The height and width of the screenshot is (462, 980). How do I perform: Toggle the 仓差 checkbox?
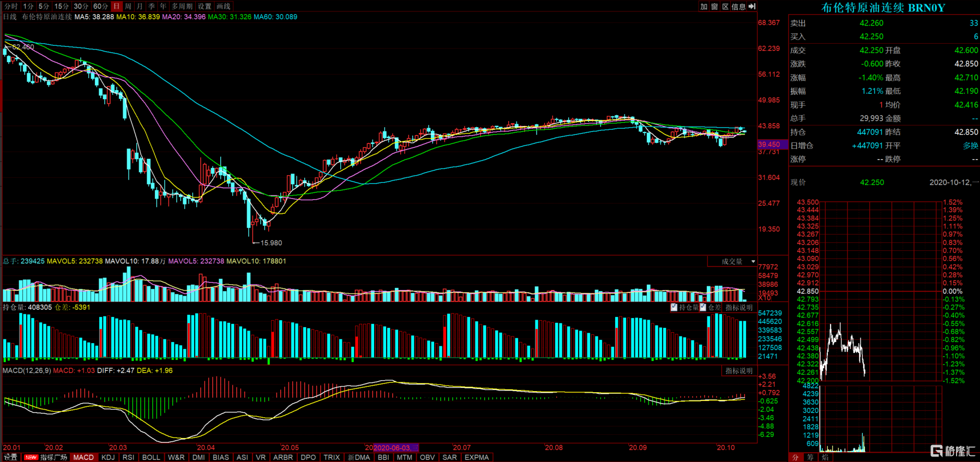click(704, 308)
